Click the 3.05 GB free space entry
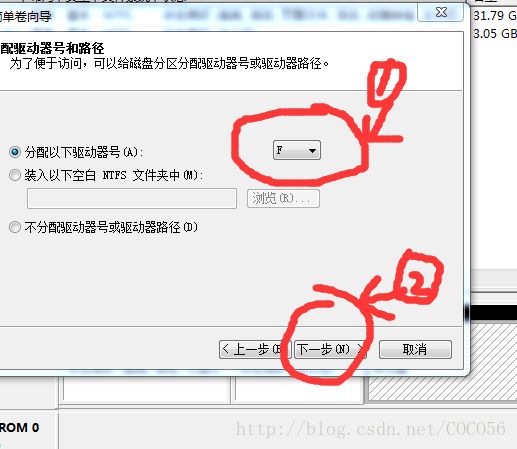Image resolution: width=517 pixels, height=449 pixels. [495, 33]
